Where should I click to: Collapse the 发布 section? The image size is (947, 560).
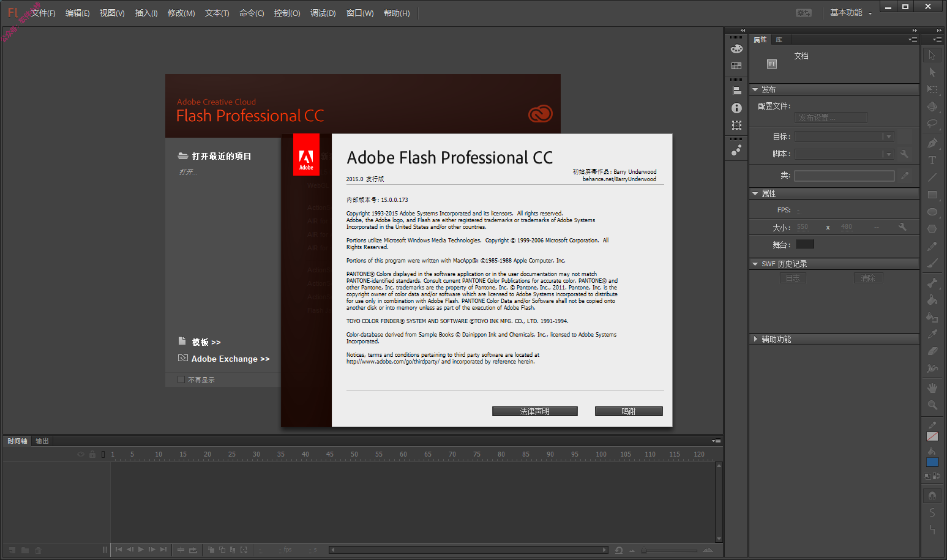(755, 89)
